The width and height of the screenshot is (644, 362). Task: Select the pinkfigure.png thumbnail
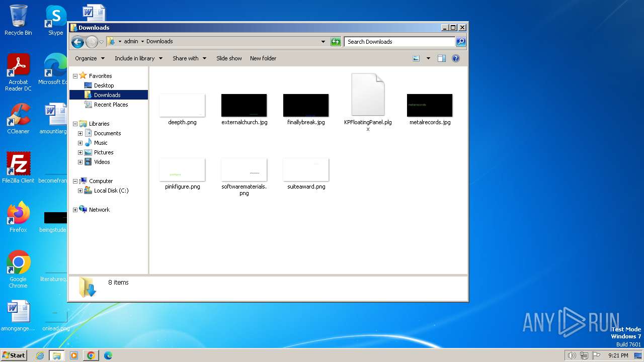(182, 169)
